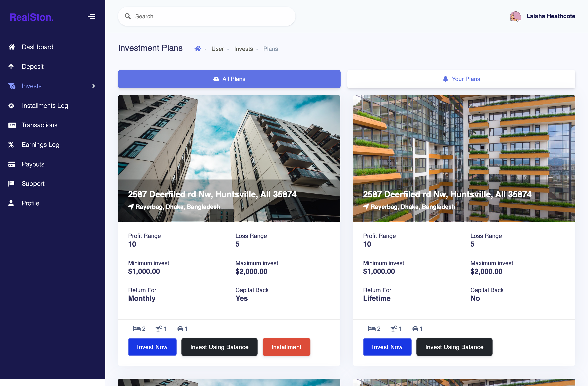Switch to the Your Plans tab
The image size is (588, 386).
coord(461,79)
